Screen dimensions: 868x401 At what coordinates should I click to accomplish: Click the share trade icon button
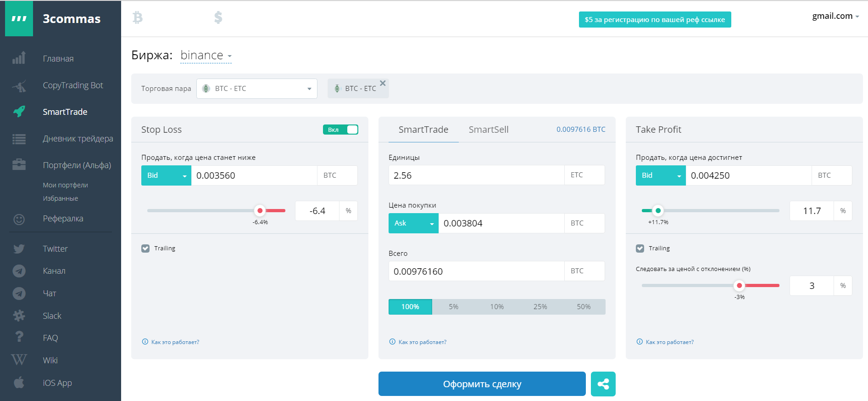[x=603, y=384]
